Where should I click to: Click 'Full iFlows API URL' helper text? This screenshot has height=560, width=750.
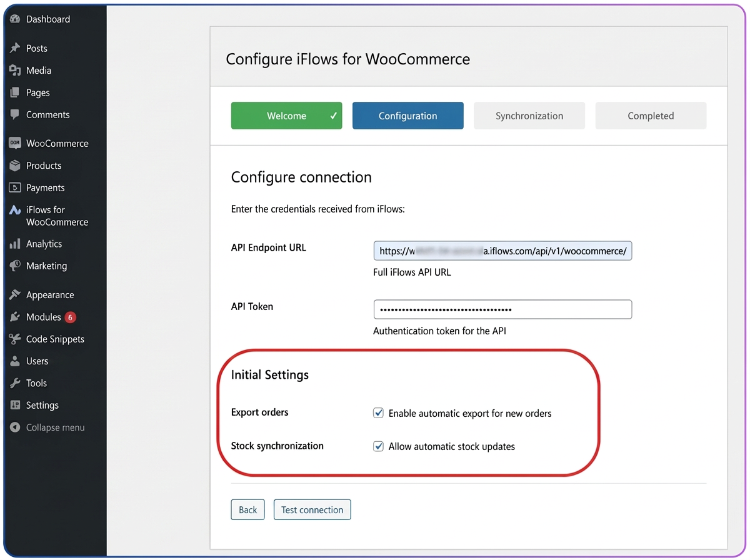pyautogui.click(x=412, y=272)
